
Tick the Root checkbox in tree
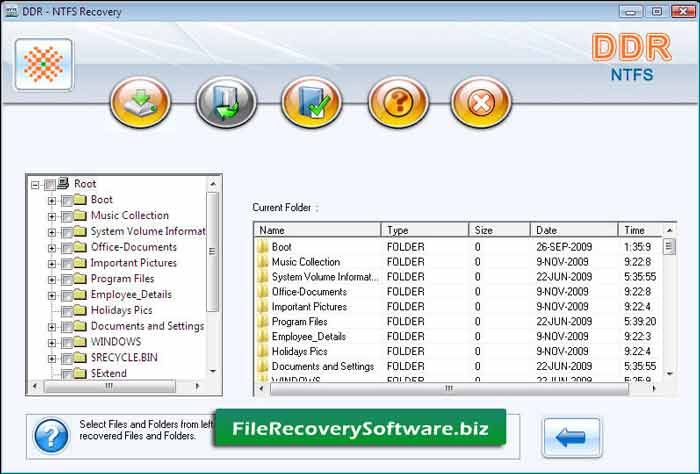(x=50, y=184)
